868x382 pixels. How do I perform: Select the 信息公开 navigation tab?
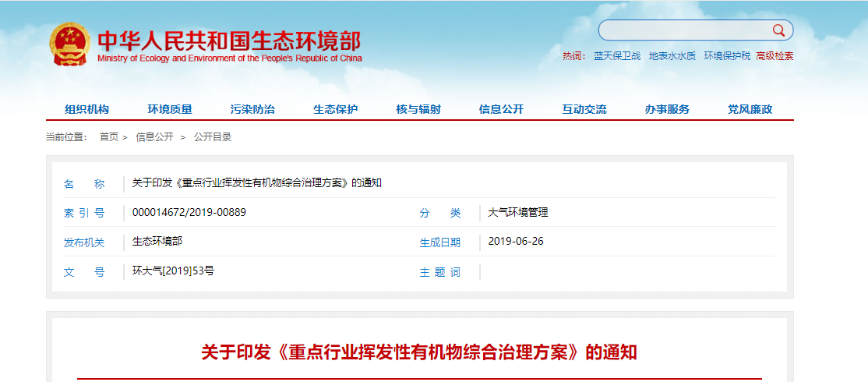(x=501, y=109)
